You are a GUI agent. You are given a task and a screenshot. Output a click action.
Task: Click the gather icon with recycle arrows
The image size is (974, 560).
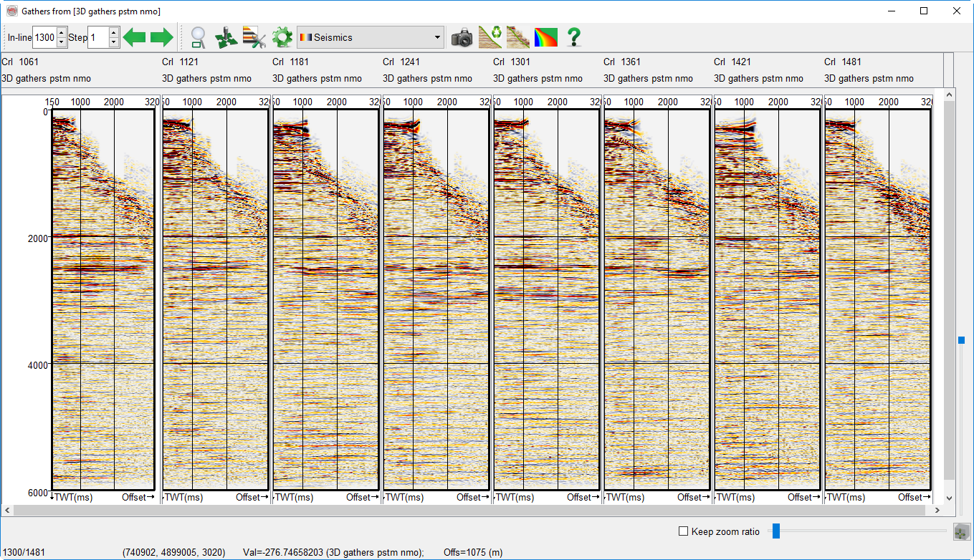point(490,37)
